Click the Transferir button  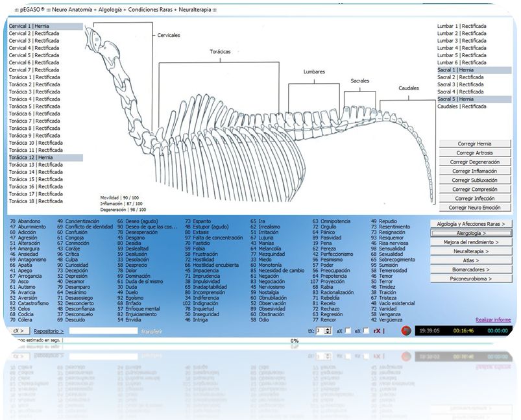pos(152,331)
